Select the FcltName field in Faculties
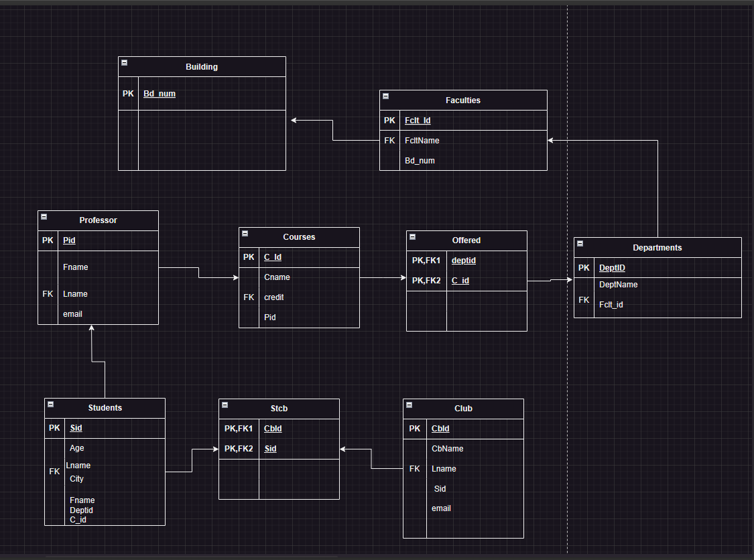This screenshot has height=560, width=754. tap(422, 141)
